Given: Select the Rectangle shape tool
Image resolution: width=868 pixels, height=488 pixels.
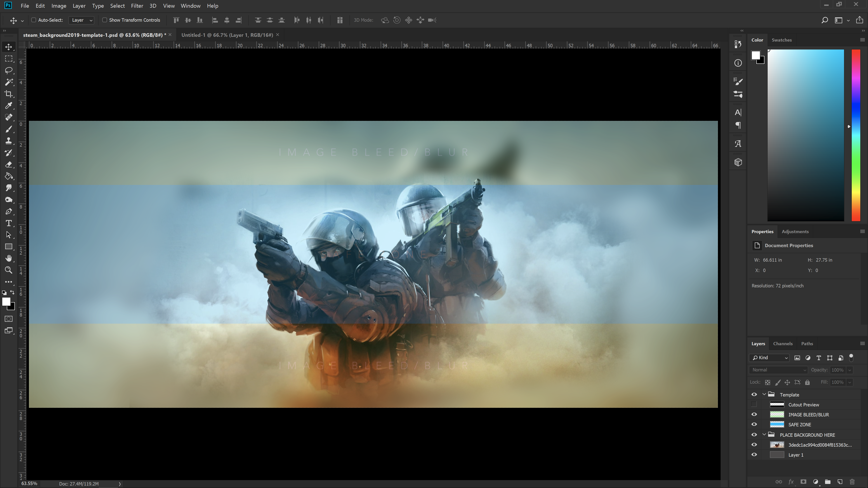Looking at the screenshot, I should [x=9, y=246].
